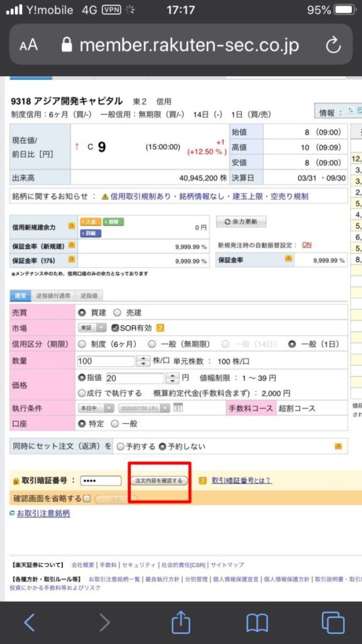Click the 注文内容を確認する button
362x644 pixels.
click(x=159, y=480)
